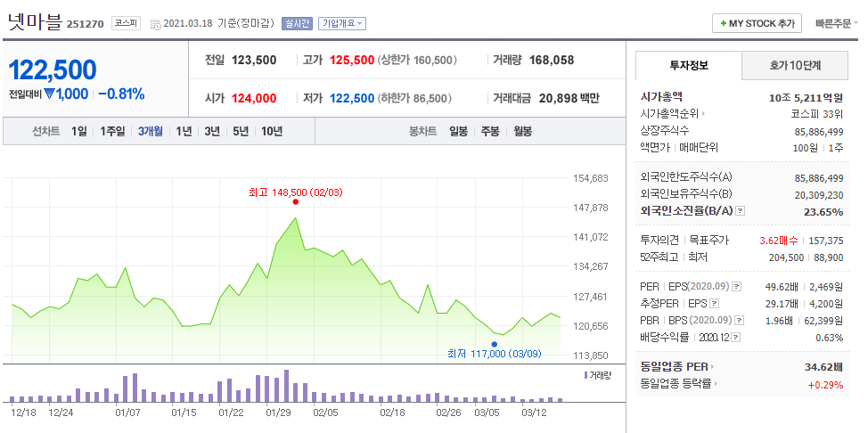Select the 3년 line chart period
The height and width of the screenshot is (433, 868).
point(212,132)
